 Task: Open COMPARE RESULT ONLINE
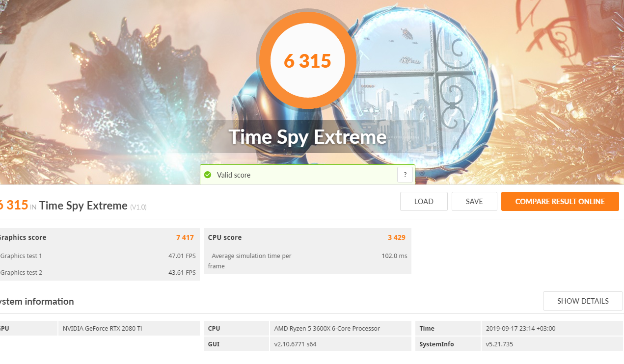pyautogui.click(x=560, y=201)
